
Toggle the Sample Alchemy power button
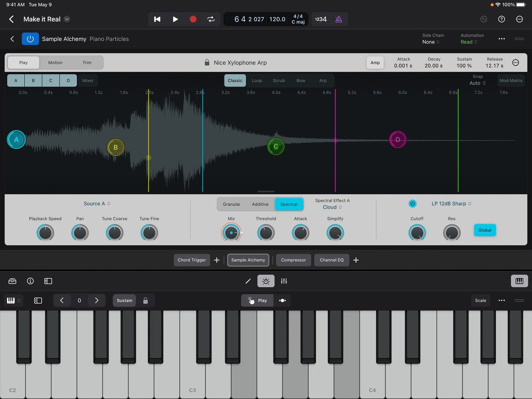point(30,39)
